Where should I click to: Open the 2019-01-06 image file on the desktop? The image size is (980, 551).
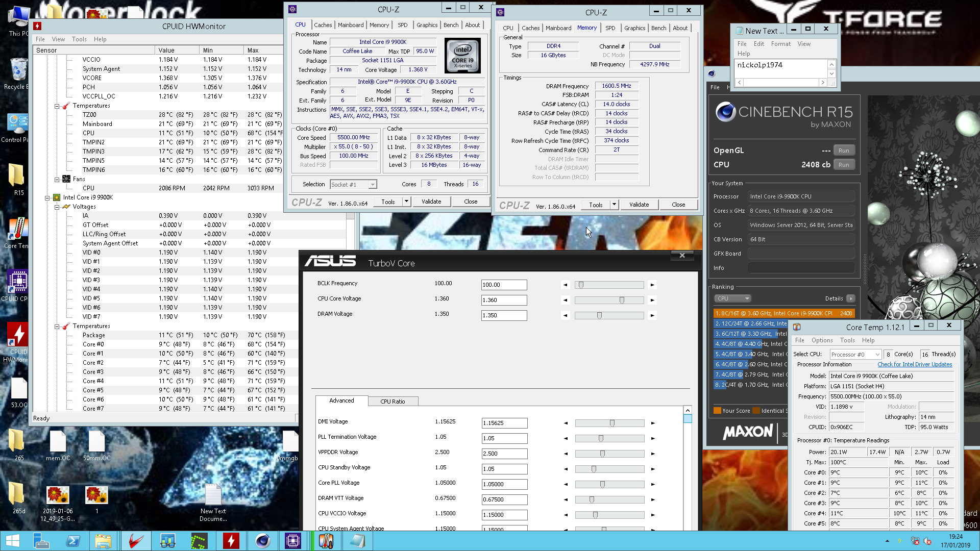[58, 503]
